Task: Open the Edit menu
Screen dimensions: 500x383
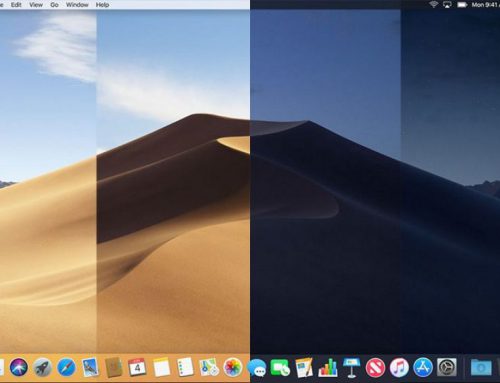Action: [x=16, y=5]
